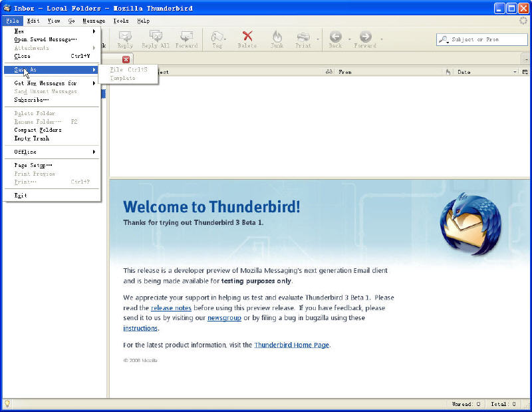Click the greyed Print... menu item
This screenshot has width=532, height=412.
point(51,182)
